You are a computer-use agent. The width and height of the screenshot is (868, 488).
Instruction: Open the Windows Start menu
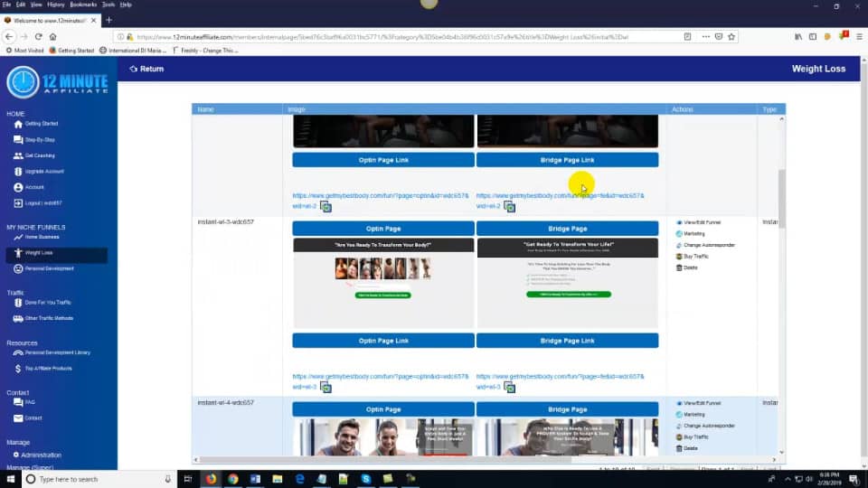click(10, 479)
